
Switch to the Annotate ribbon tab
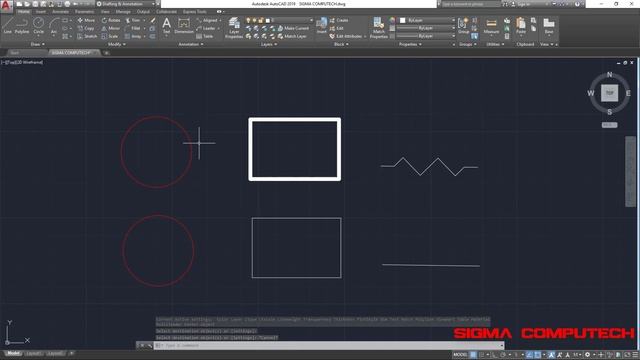(x=60, y=12)
